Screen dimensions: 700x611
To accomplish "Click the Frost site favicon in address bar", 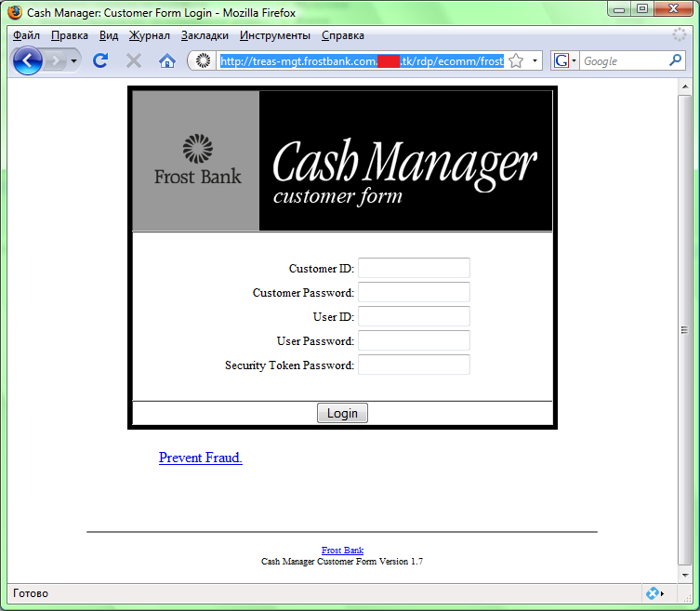I will point(204,60).
